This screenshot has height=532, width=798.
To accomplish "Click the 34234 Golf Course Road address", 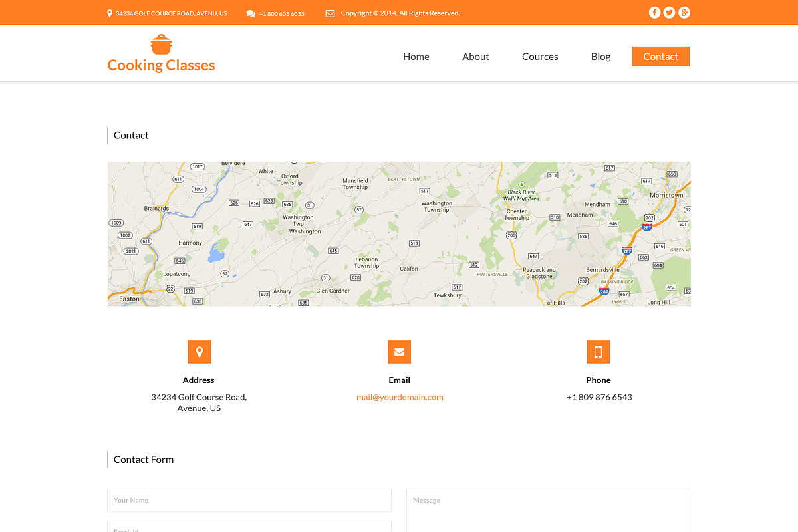I will 199,402.
